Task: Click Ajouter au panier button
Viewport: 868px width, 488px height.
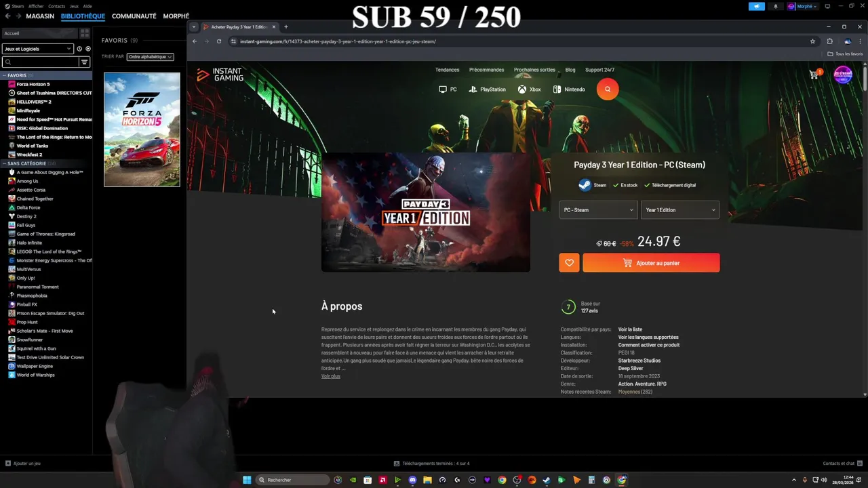Action: (651, 263)
